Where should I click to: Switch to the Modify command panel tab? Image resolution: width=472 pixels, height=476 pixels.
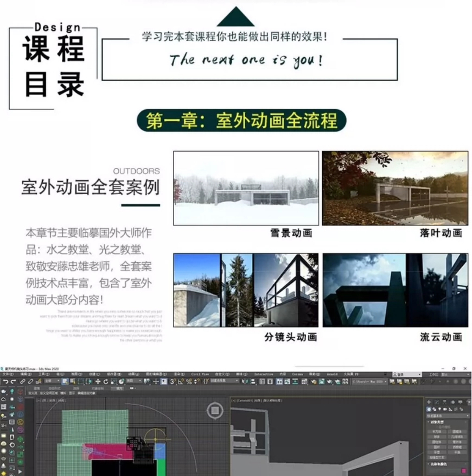point(437,402)
